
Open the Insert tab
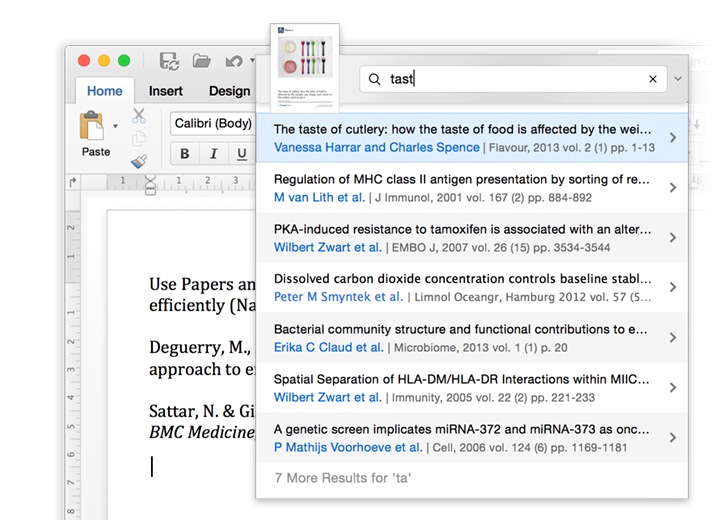166,91
